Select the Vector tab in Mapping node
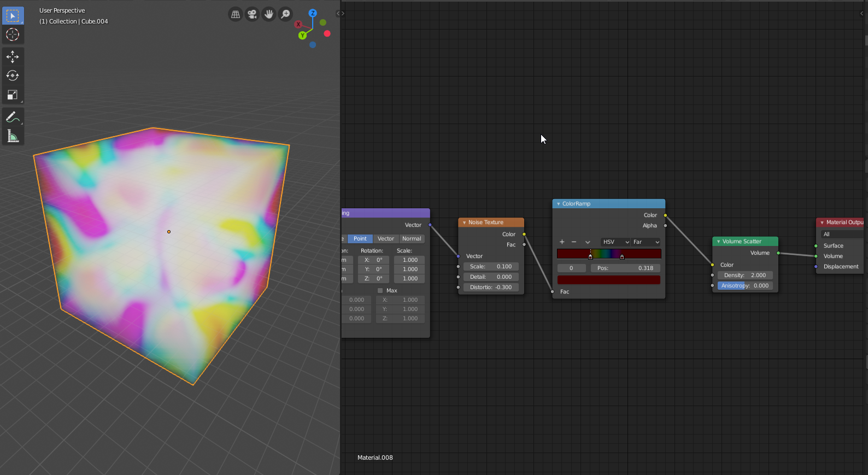Screen dimensions: 868x475 [x=386, y=238]
